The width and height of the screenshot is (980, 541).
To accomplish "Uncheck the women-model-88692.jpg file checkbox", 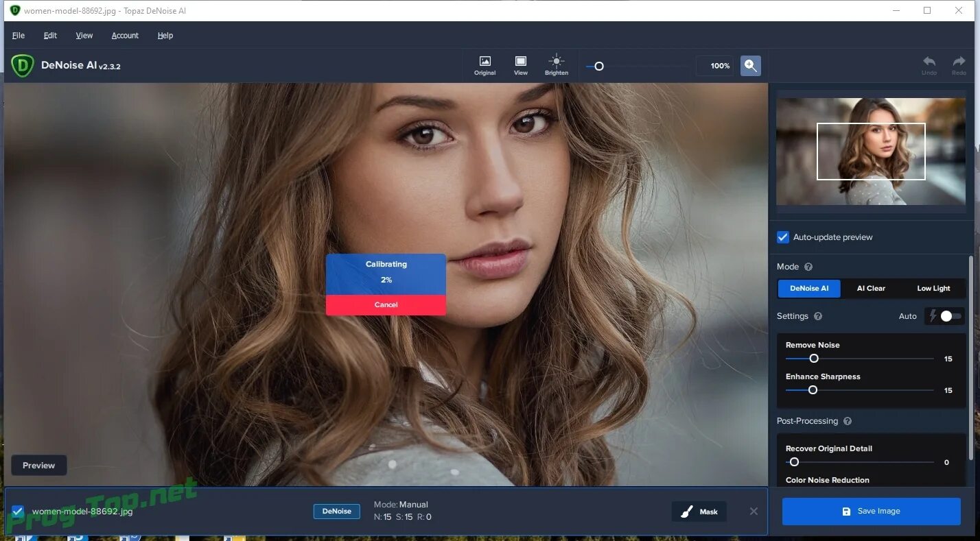I will point(18,512).
